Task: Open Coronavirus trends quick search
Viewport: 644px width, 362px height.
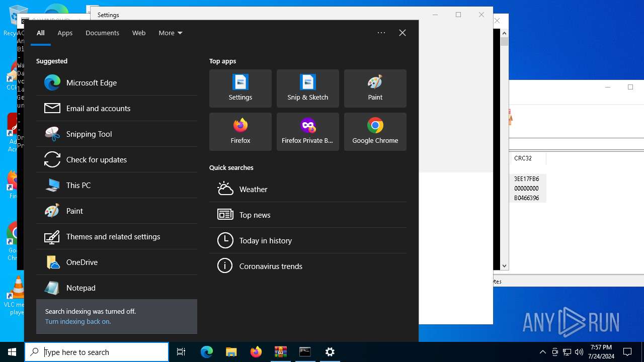Action: point(308,266)
